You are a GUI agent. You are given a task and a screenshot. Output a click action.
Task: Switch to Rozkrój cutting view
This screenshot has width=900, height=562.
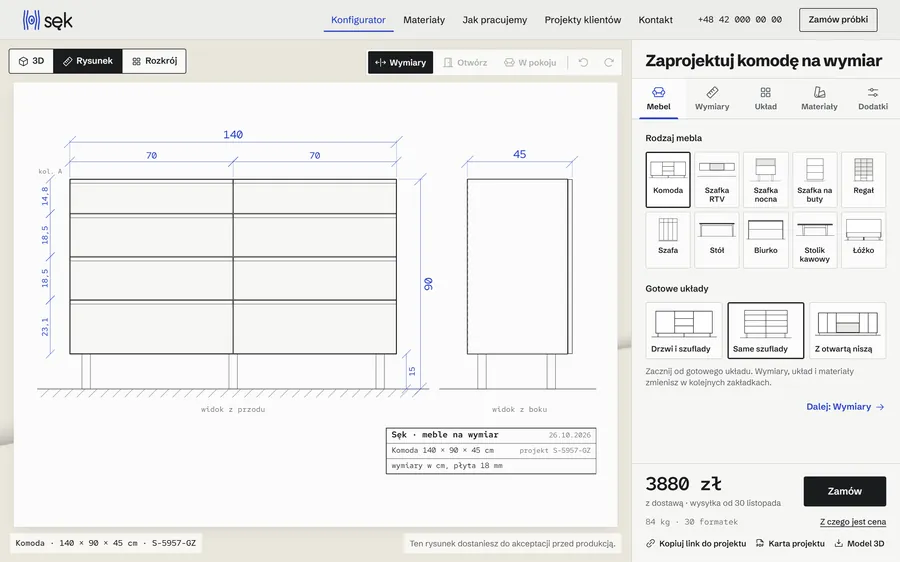[x=154, y=61]
